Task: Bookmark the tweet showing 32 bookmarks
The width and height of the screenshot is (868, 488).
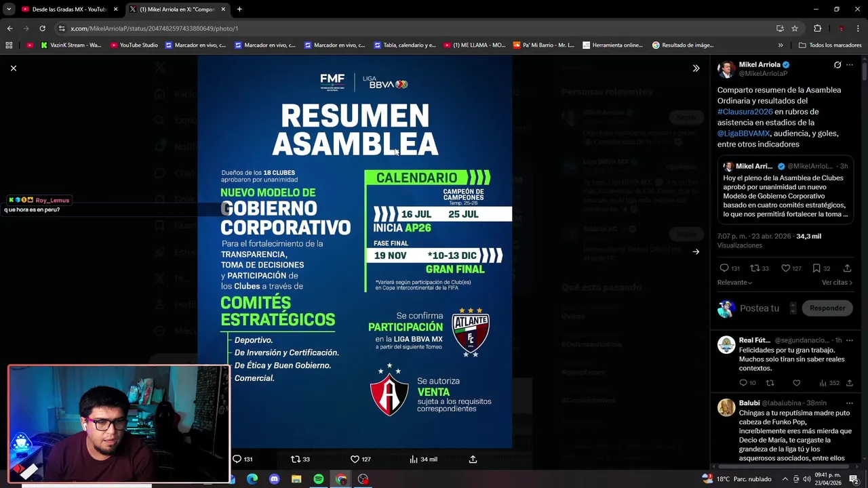Action: [x=816, y=268]
